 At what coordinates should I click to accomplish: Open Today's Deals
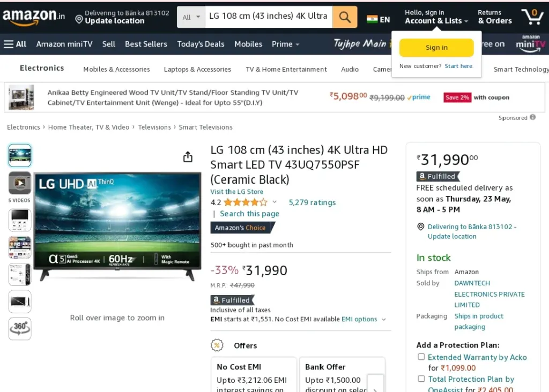201,44
